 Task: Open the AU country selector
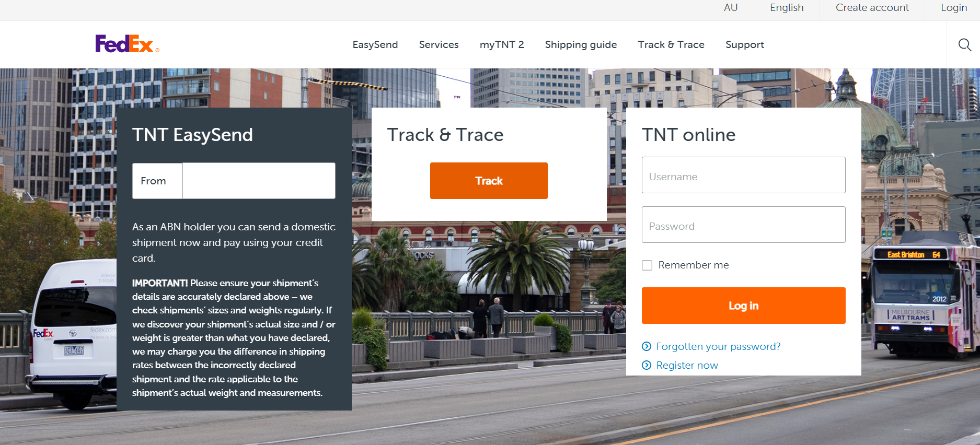click(731, 8)
